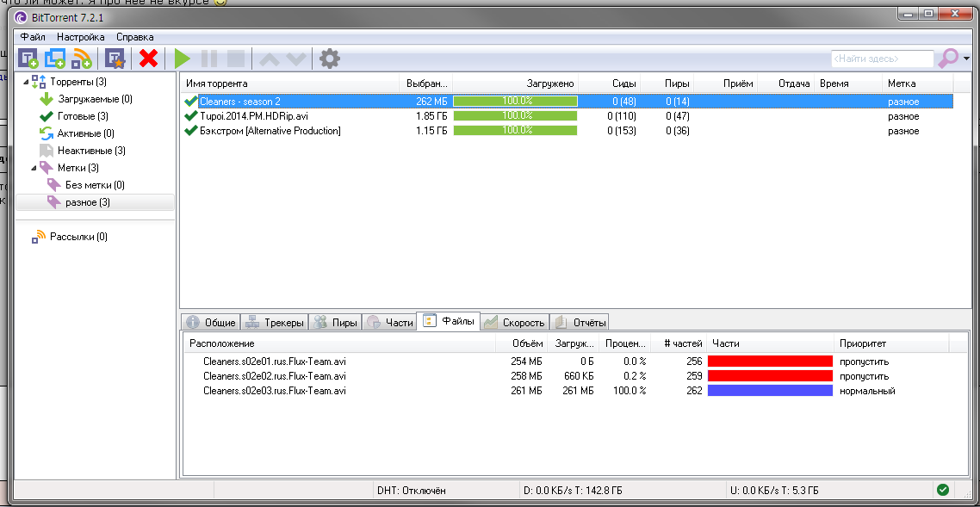Switch to the Скорость tab
980x507 pixels.
(516, 322)
